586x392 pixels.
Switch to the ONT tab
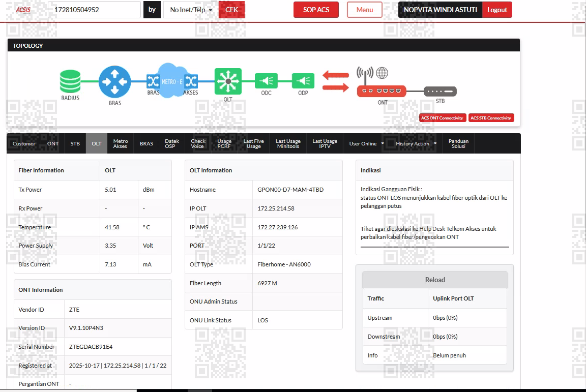point(53,143)
